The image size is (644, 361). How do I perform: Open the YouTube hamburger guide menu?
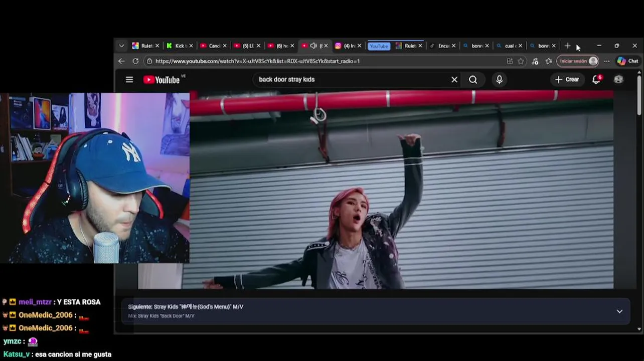(x=129, y=79)
